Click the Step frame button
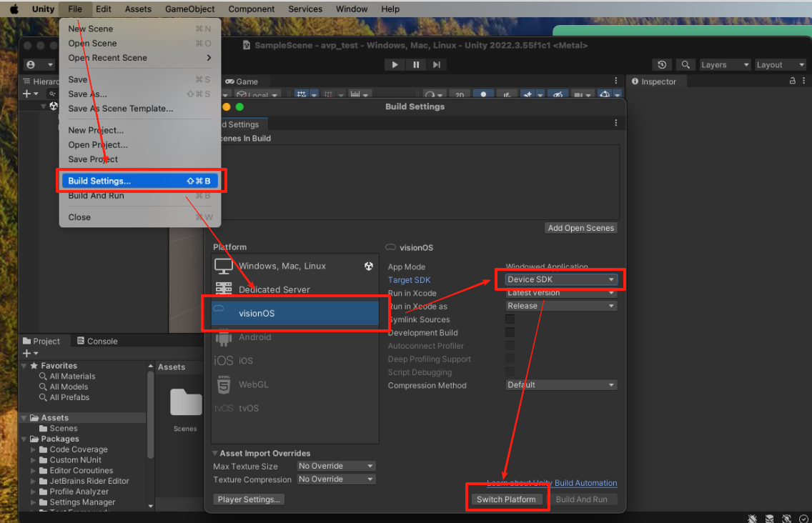Image resolution: width=812 pixels, height=523 pixels. point(437,65)
